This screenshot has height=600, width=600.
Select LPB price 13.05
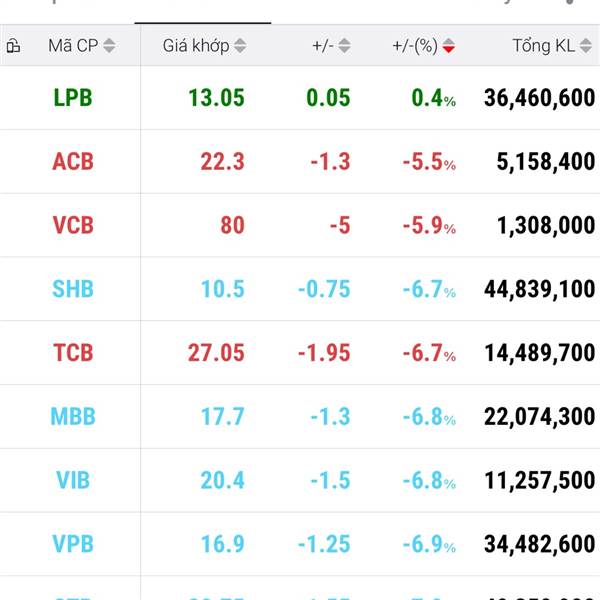216,98
